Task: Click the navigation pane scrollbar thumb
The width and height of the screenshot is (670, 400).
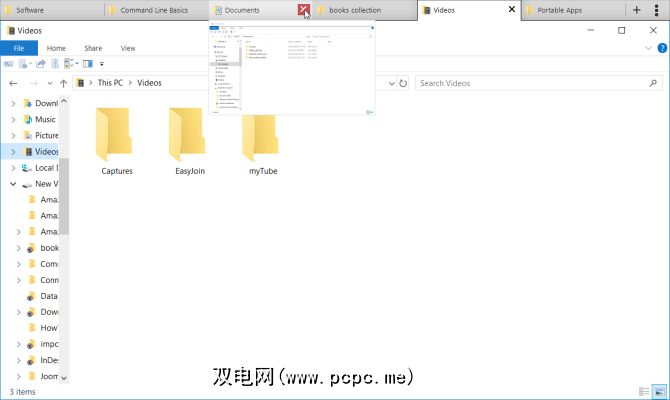Action: coord(64,196)
